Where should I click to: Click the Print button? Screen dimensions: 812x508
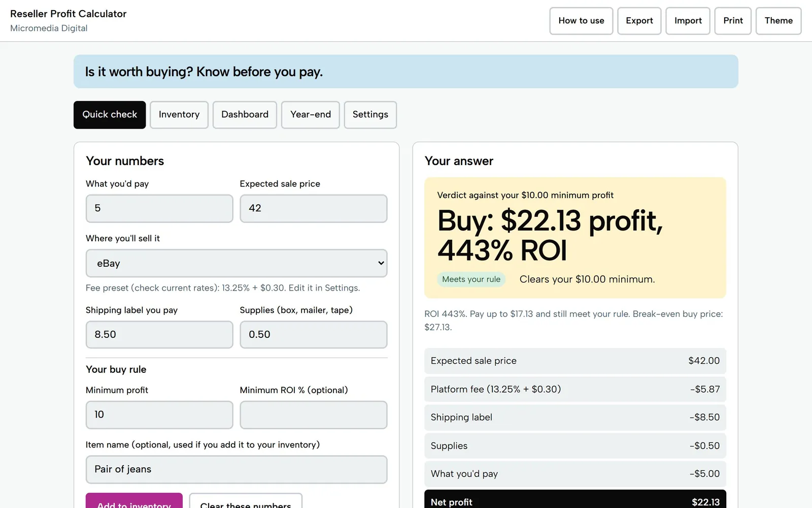point(733,21)
